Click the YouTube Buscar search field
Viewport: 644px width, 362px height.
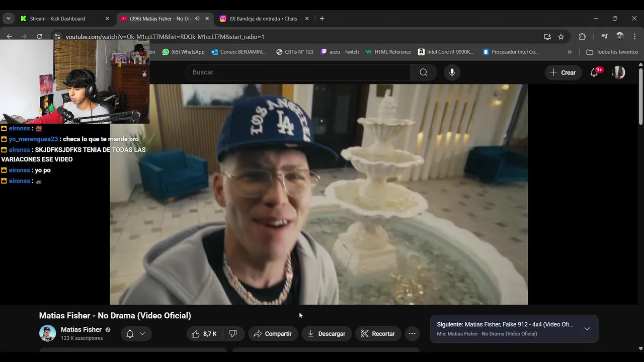pyautogui.click(x=298, y=72)
